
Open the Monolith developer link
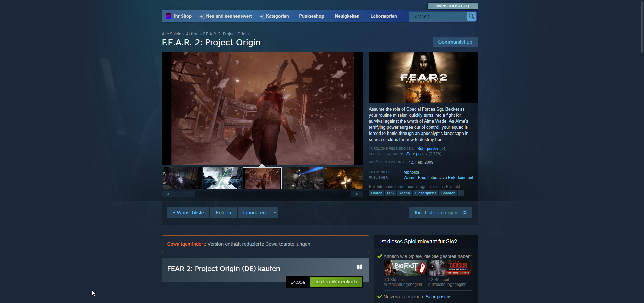click(411, 172)
